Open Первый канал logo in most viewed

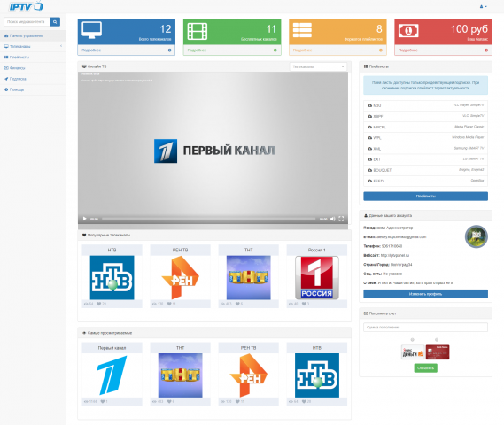point(112,375)
